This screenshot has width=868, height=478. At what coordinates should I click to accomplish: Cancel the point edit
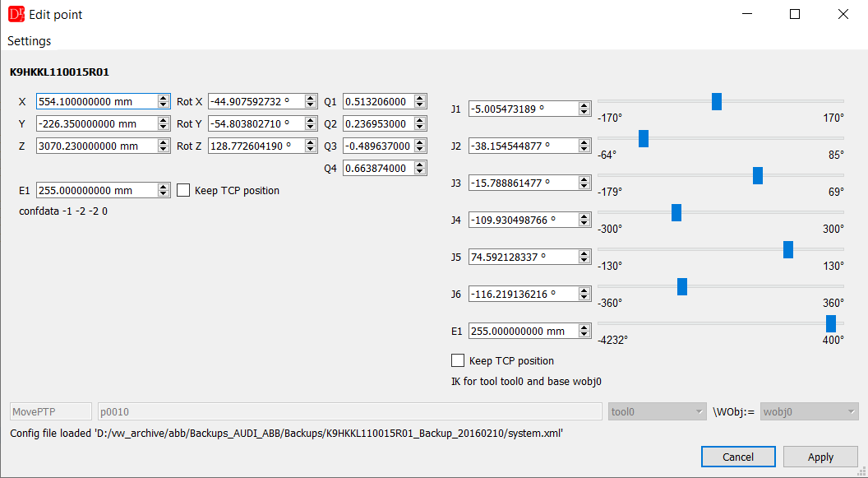tap(738, 457)
